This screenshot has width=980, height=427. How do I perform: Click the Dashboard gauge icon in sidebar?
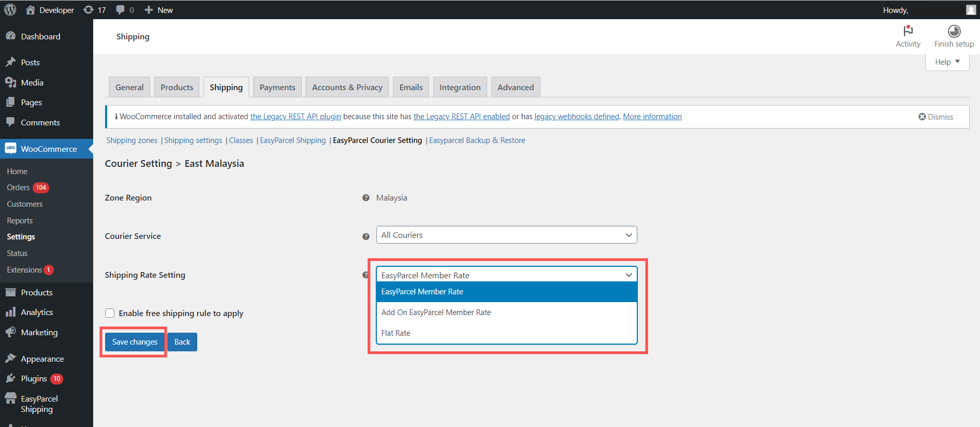[10, 36]
